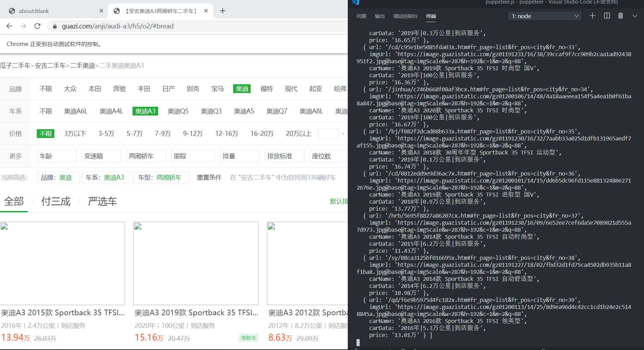Close the about:blank tab
This screenshot has height=350, width=644.
click(101, 11)
